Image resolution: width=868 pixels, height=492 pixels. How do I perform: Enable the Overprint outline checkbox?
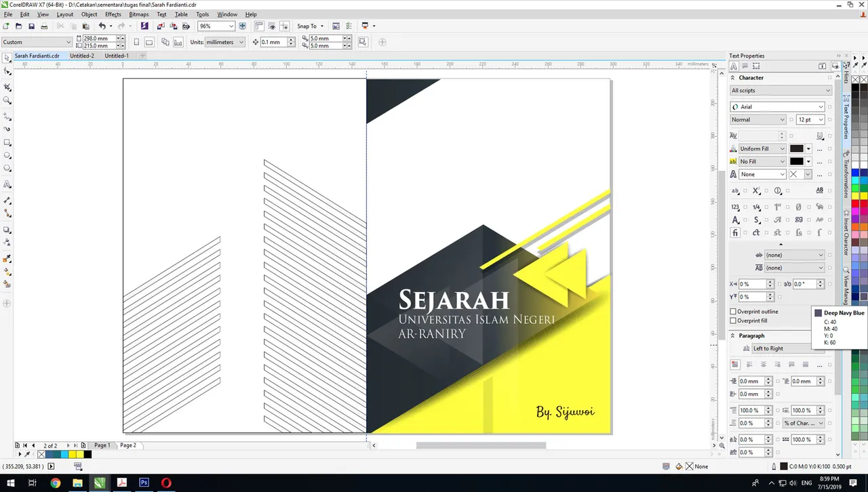733,312
